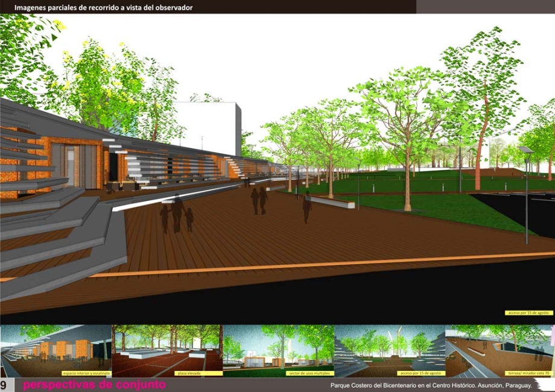Click the page number 9 box

tap(4, 385)
